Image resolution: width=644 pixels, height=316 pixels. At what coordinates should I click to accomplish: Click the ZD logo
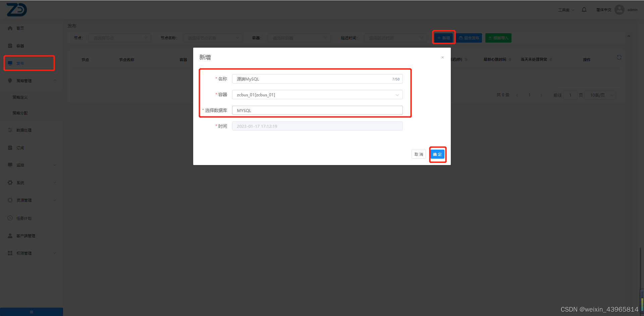[17, 10]
